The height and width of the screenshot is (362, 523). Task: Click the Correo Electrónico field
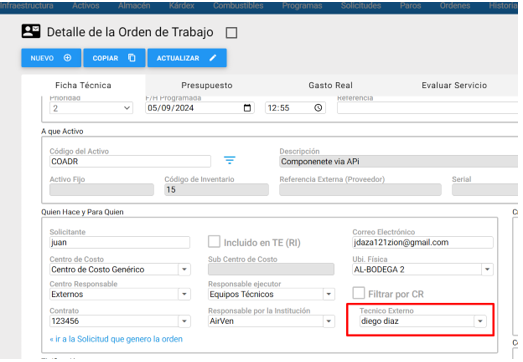tap(423, 242)
